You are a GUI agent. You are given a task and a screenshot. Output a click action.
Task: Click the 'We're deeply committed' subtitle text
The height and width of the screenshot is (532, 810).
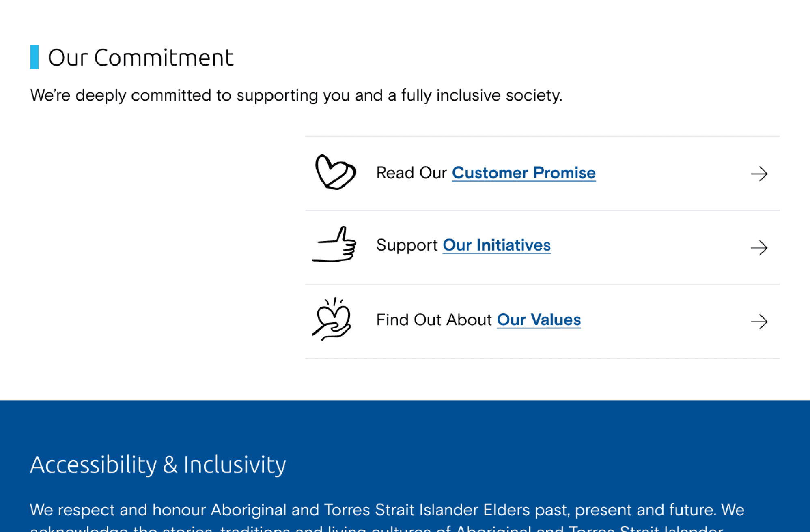[x=296, y=95]
